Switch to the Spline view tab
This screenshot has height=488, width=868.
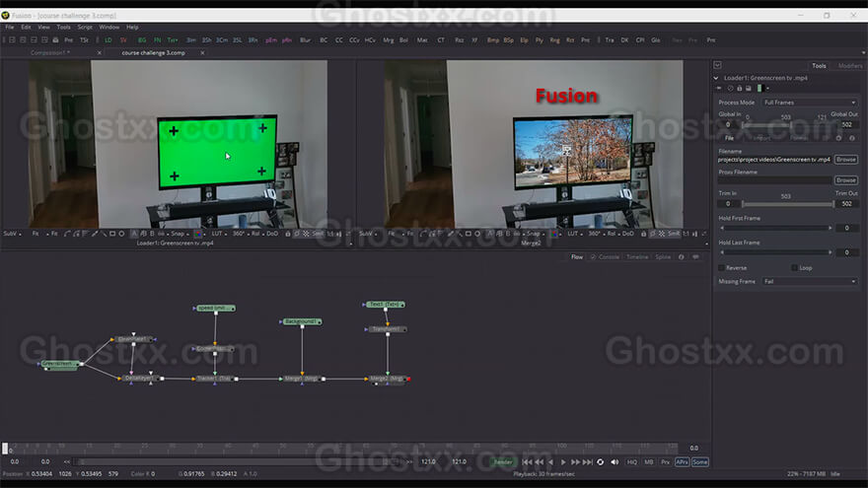pos(663,257)
